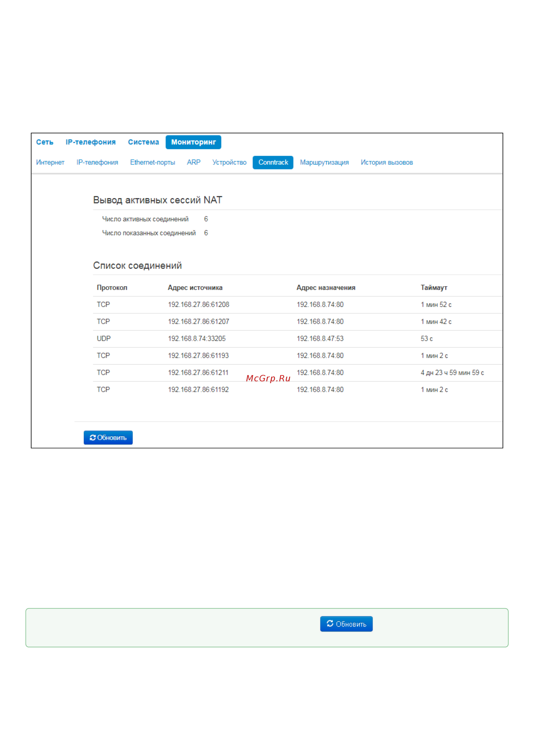Click source address 192.168.27.86:61193

(x=198, y=356)
